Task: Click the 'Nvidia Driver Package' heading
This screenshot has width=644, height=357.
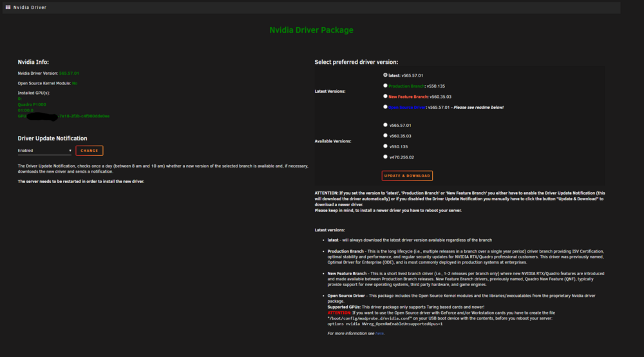Action: pyautogui.click(x=311, y=30)
